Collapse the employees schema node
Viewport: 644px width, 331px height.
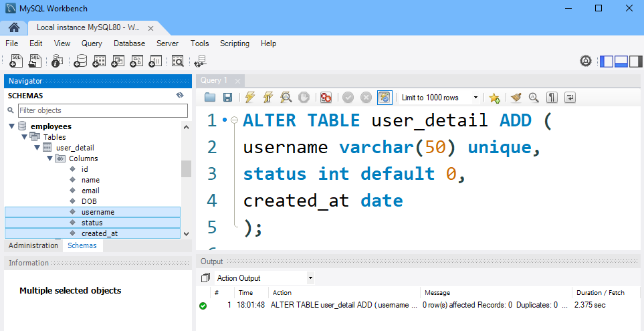(11, 126)
